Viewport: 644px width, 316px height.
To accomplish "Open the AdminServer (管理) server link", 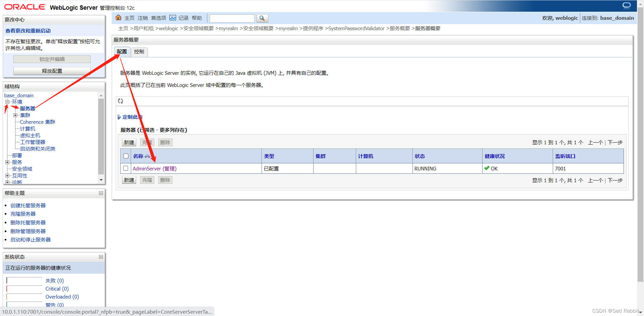I will 154,168.
